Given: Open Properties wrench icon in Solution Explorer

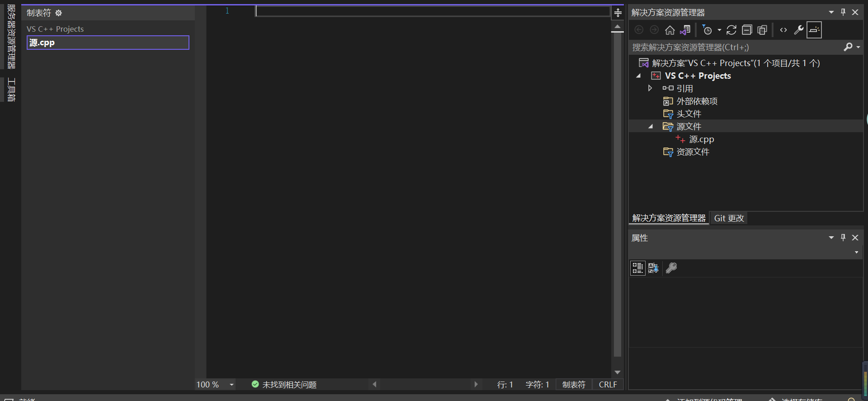Looking at the screenshot, I should click(x=799, y=30).
